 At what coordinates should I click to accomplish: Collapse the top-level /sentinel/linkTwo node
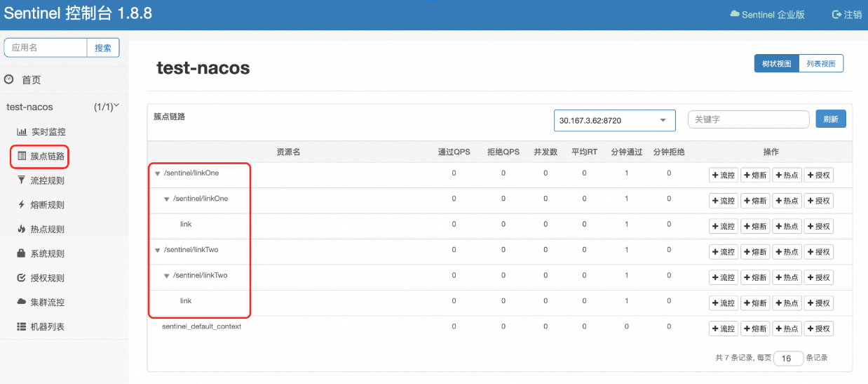(x=158, y=250)
